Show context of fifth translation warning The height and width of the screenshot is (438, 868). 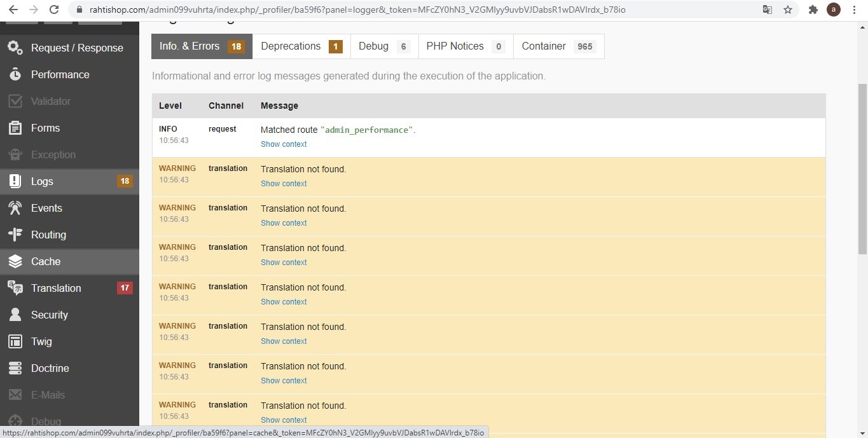[284, 341]
